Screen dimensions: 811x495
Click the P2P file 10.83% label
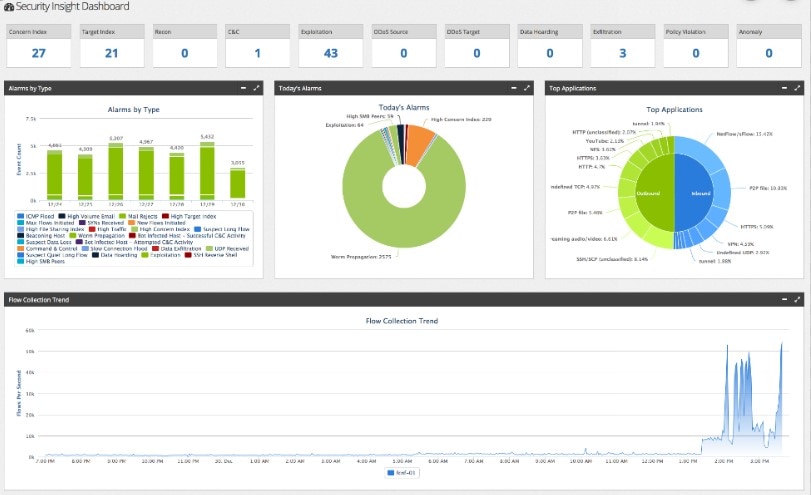pos(768,188)
